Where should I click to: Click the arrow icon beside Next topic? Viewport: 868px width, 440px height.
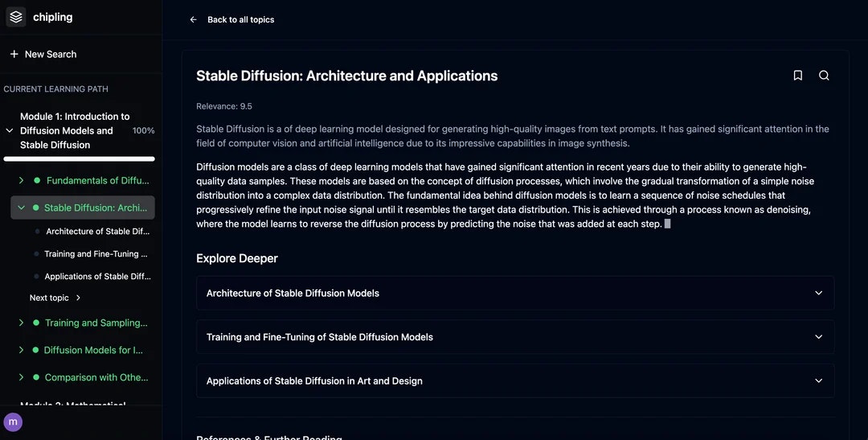(78, 298)
